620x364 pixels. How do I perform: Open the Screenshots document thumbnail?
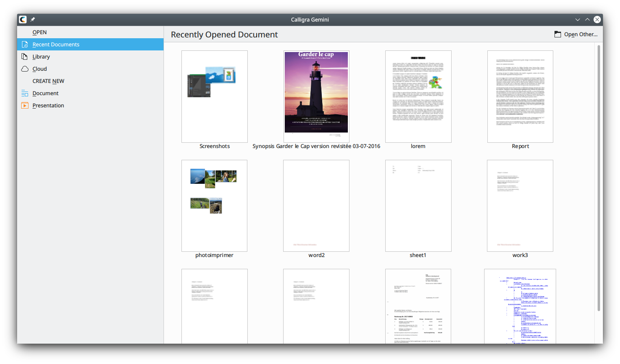point(214,96)
